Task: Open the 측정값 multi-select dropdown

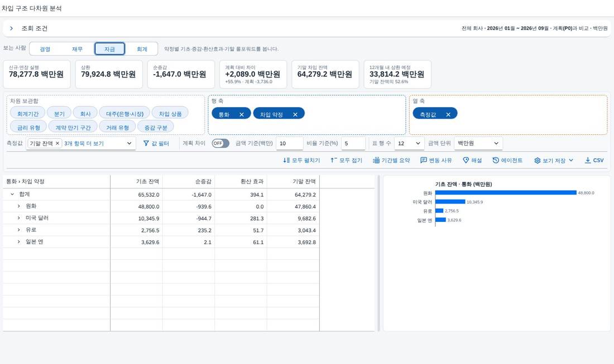Action: tap(129, 143)
